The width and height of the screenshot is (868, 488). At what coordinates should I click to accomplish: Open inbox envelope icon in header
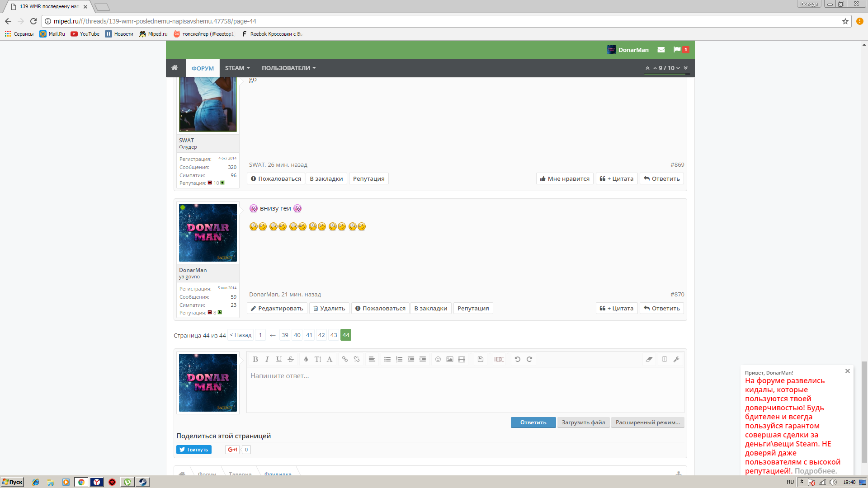[661, 50]
